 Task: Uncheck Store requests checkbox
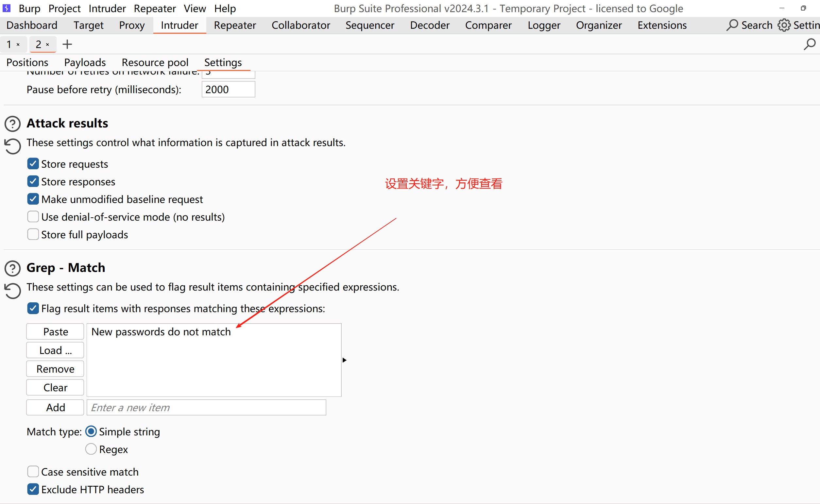pyautogui.click(x=33, y=164)
